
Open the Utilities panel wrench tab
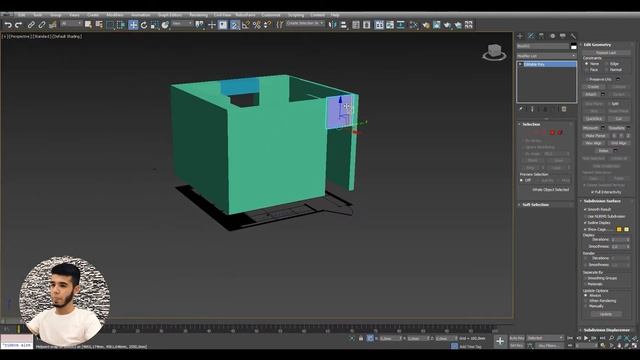[573, 36]
